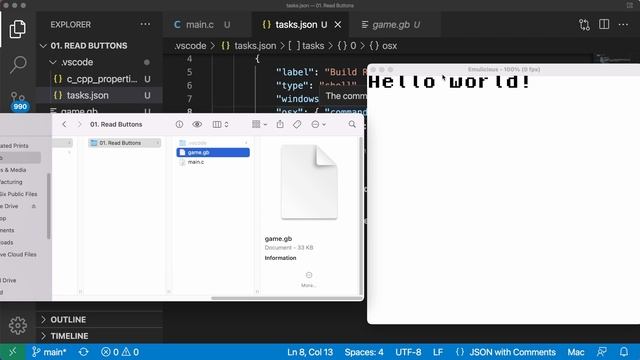Open the Search view in activity bar
Screen dimensions: 640x360
(x=18, y=64)
